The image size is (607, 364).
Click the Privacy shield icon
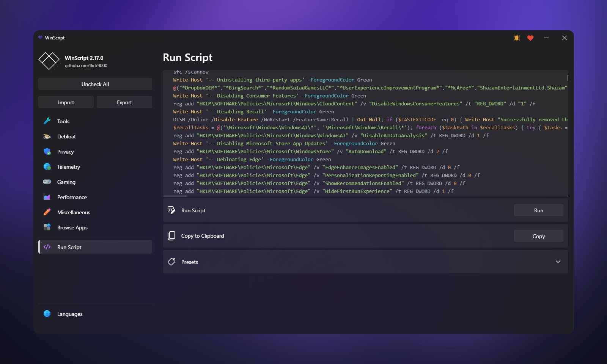[47, 152]
